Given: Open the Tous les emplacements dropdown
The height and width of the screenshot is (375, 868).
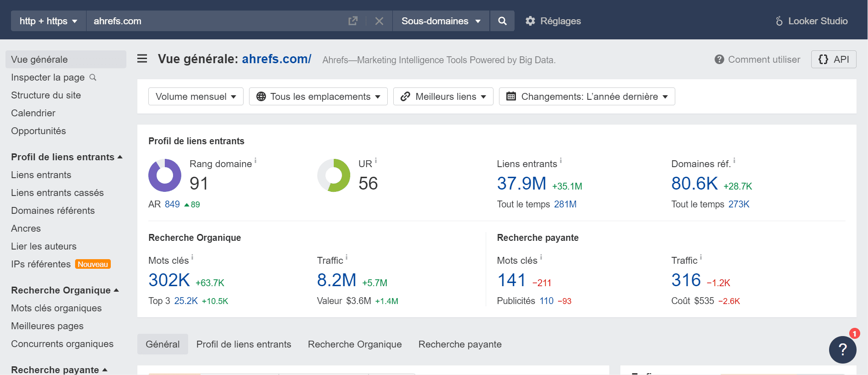Looking at the screenshot, I should pyautogui.click(x=318, y=97).
